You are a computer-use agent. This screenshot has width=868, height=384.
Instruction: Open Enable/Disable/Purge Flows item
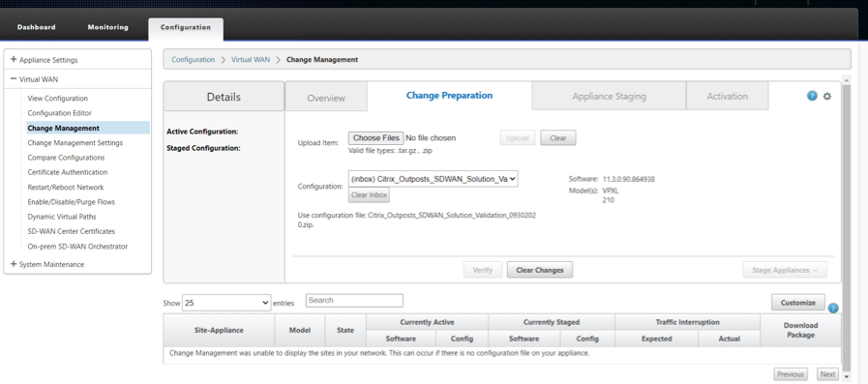tap(72, 202)
